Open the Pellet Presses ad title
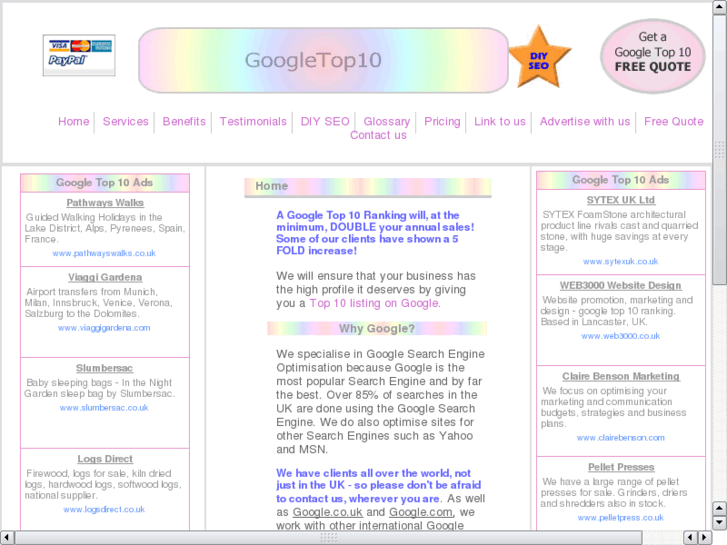This screenshot has width=727, height=545. (621, 467)
